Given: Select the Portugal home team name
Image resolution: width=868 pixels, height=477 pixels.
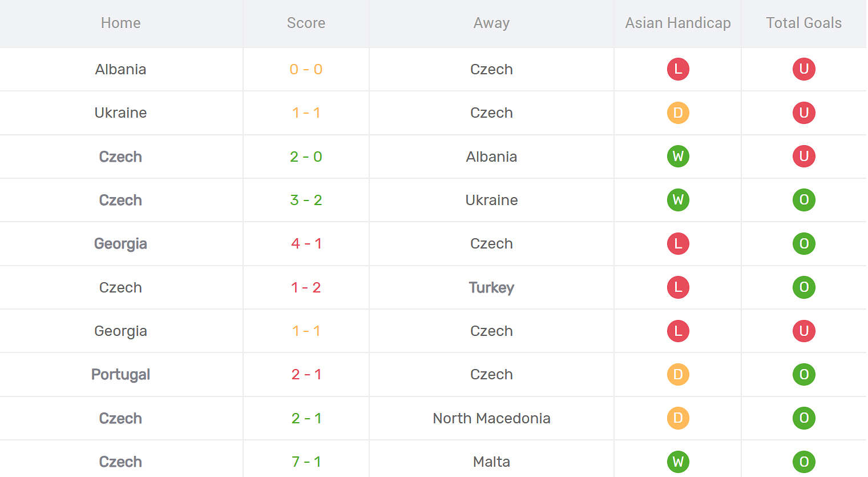Looking at the screenshot, I should [120, 374].
